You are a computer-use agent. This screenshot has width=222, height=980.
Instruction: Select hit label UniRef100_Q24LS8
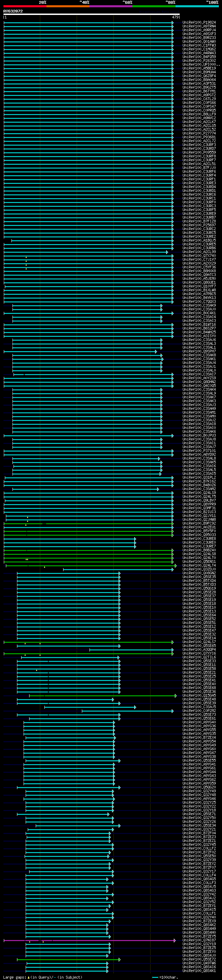click(199, 554)
